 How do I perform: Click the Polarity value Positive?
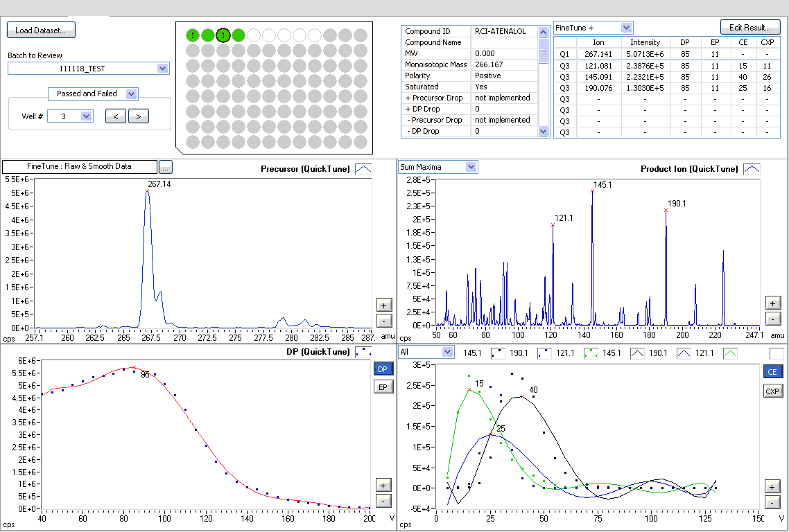(x=487, y=76)
